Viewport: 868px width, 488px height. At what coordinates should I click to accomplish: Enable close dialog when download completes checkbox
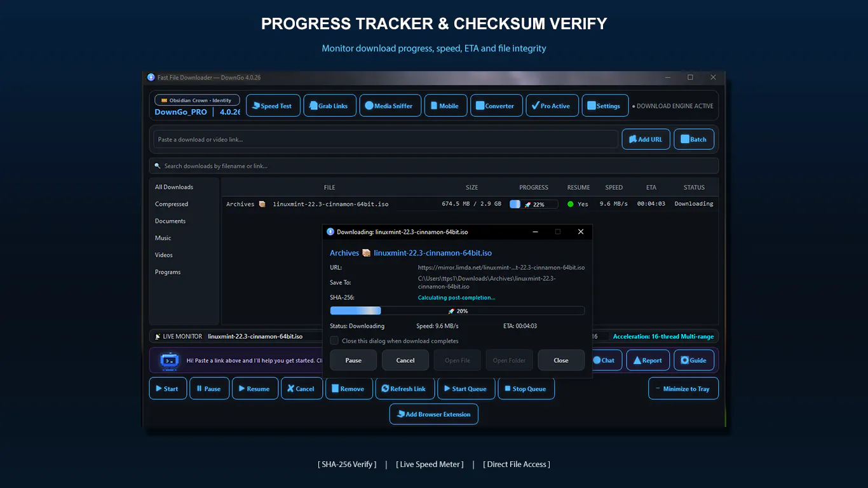tap(334, 341)
